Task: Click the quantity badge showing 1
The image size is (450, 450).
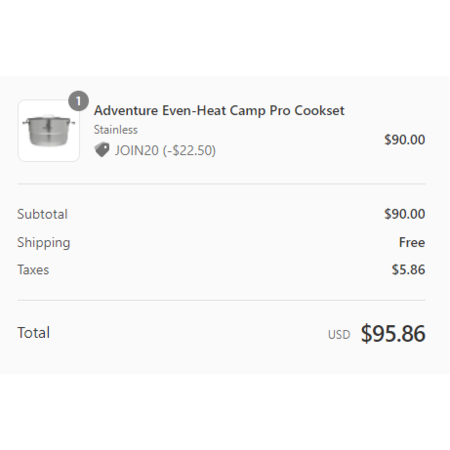Action: (x=78, y=101)
